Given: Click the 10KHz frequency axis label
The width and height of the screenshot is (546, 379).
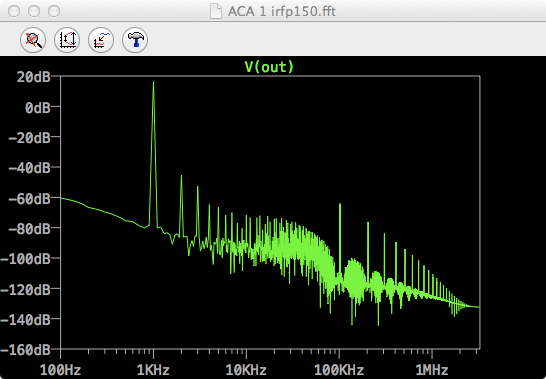Looking at the screenshot, I should [x=246, y=370].
